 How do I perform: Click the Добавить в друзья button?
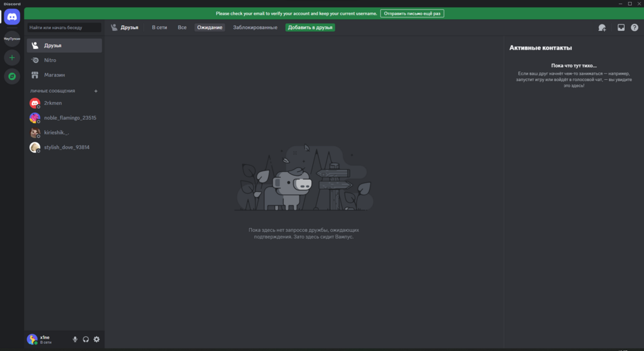310,28
